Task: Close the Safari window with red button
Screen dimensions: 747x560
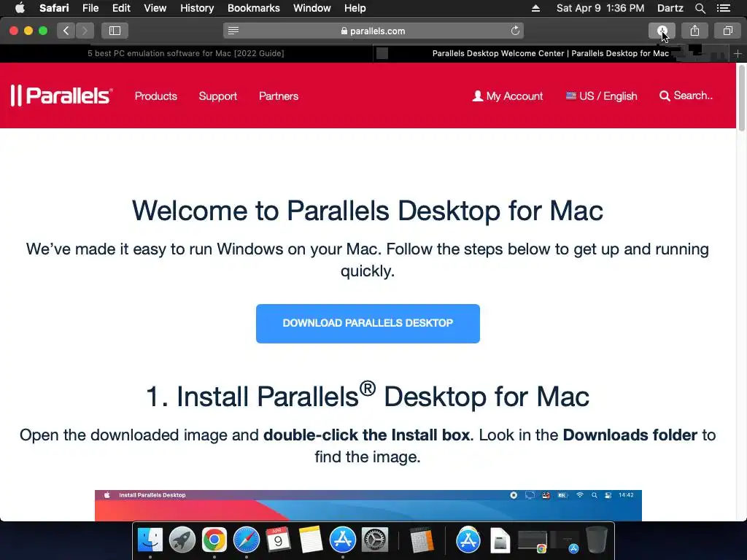Action: (x=14, y=31)
